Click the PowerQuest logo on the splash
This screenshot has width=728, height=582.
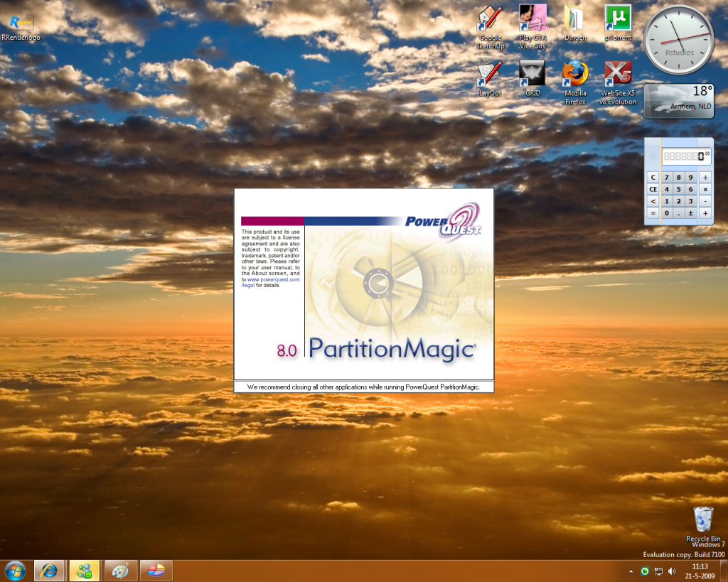click(x=444, y=222)
